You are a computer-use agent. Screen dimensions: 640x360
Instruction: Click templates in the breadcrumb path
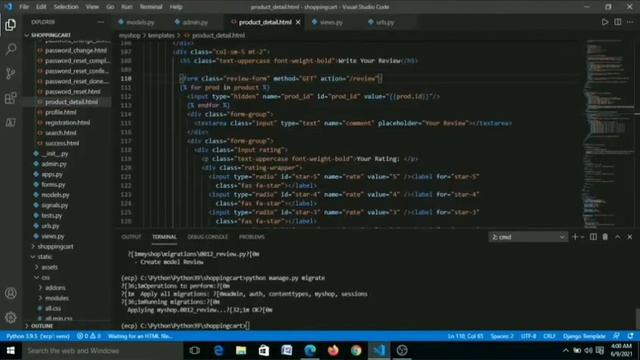coord(161,36)
